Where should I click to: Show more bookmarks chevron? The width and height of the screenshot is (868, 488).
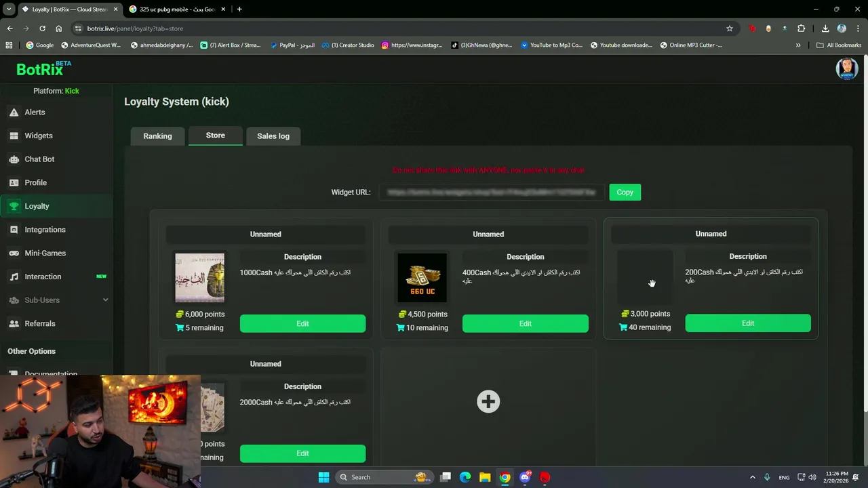pyautogui.click(x=798, y=45)
